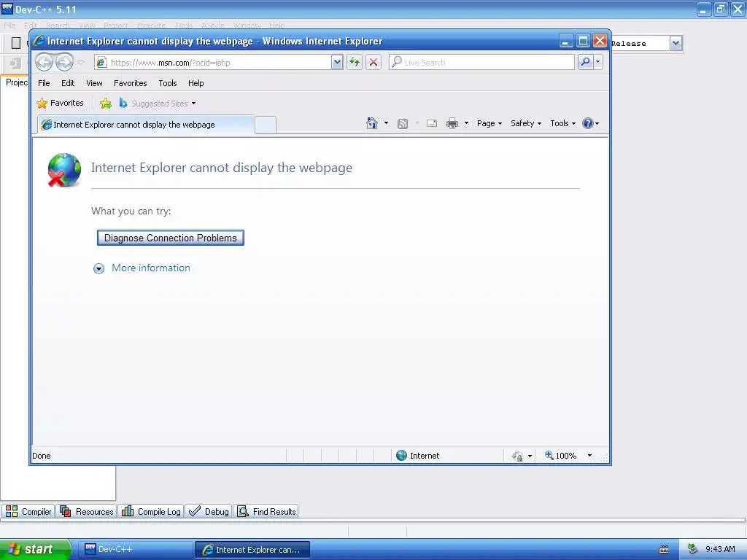Click the network tray icon in taskbar
747x560 pixels.
(693, 549)
